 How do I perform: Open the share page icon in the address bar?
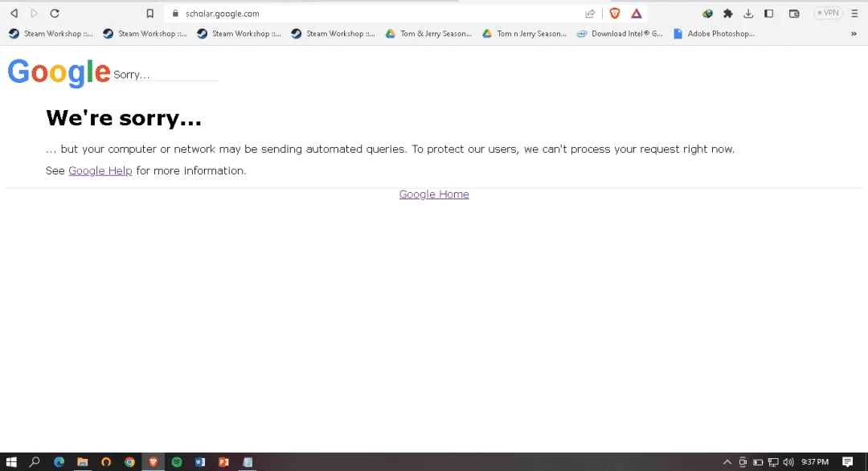(590, 14)
